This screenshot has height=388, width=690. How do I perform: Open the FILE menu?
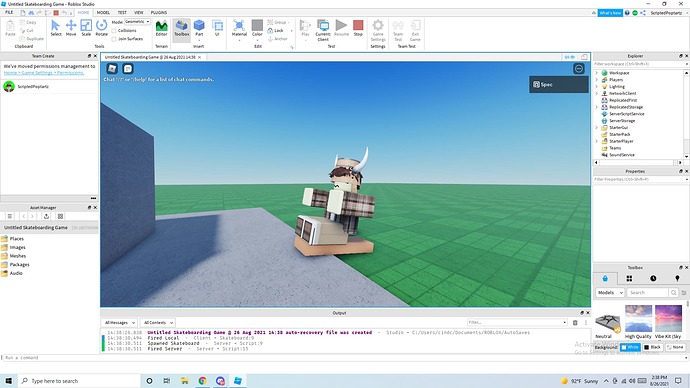pos(9,12)
